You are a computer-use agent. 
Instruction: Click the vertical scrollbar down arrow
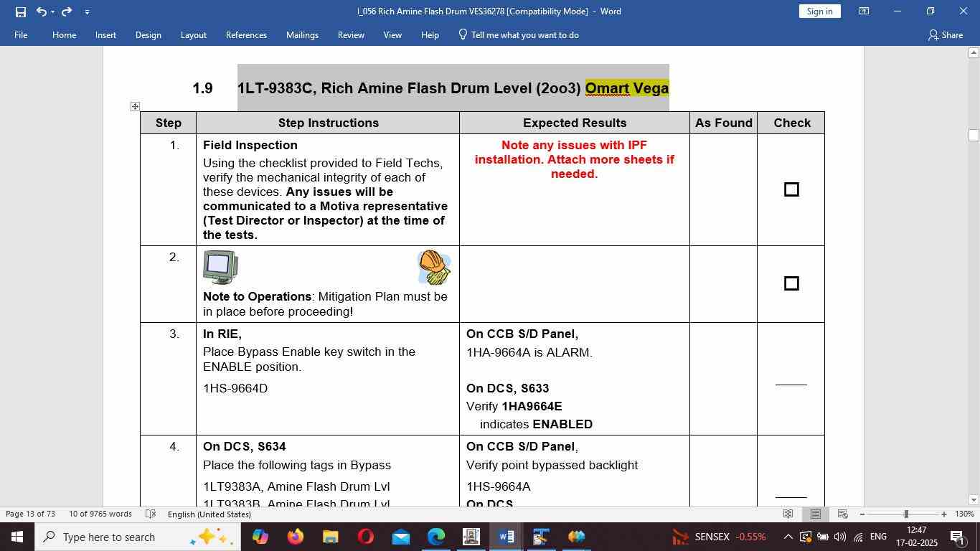[x=974, y=499]
